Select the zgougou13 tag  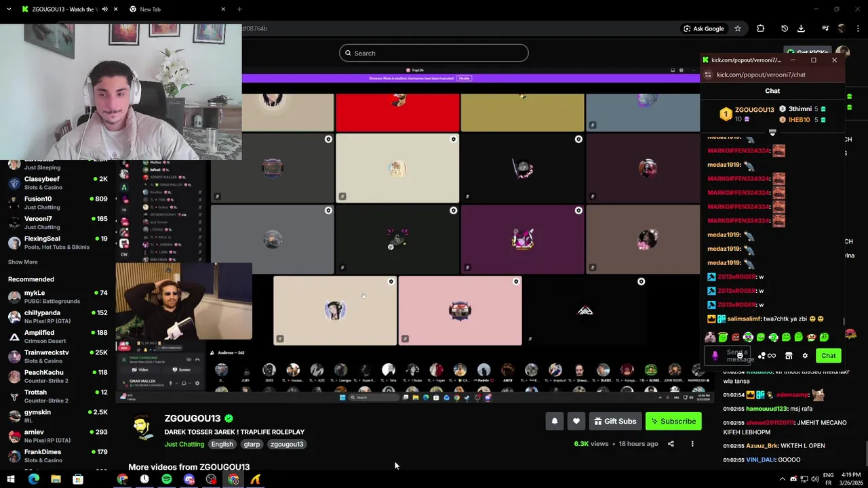(287, 445)
